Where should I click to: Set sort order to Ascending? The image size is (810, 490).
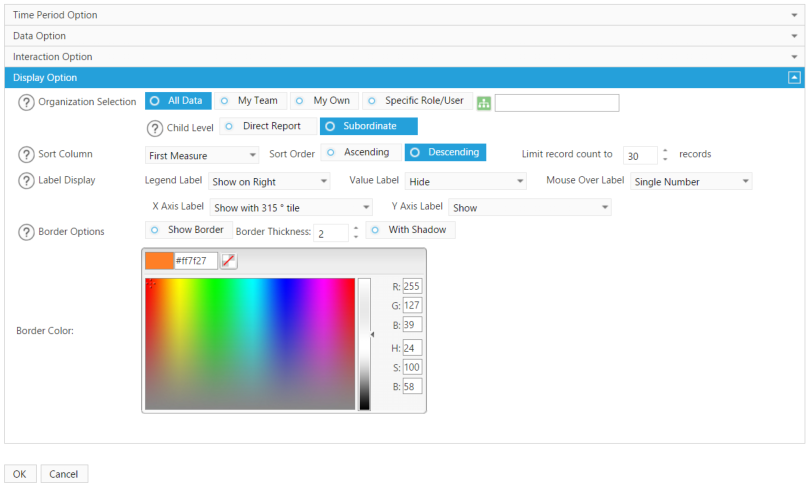point(361,152)
